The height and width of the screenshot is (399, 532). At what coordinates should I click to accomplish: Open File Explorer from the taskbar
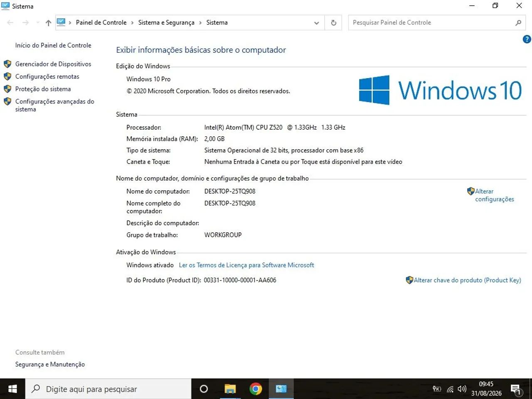(x=230, y=389)
